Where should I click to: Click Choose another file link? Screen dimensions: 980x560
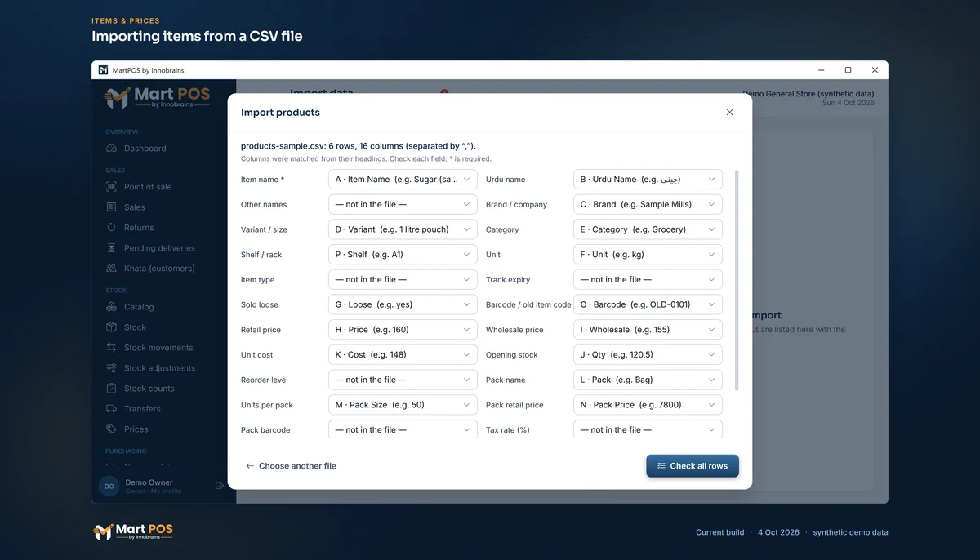click(x=291, y=466)
